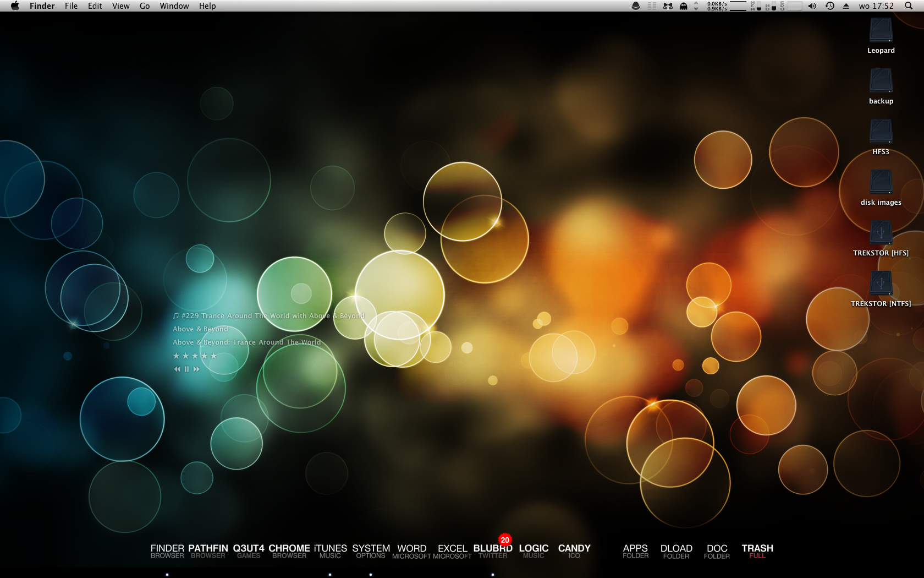The width and height of the screenshot is (924, 578).
Task: Open PATHFIN browser in the dock
Action: click(208, 551)
